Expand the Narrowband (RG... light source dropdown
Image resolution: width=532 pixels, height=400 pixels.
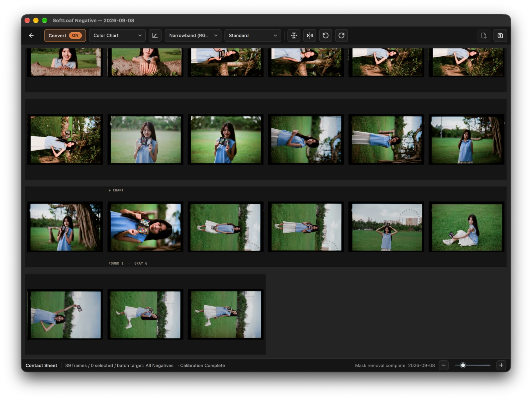pos(193,36)
